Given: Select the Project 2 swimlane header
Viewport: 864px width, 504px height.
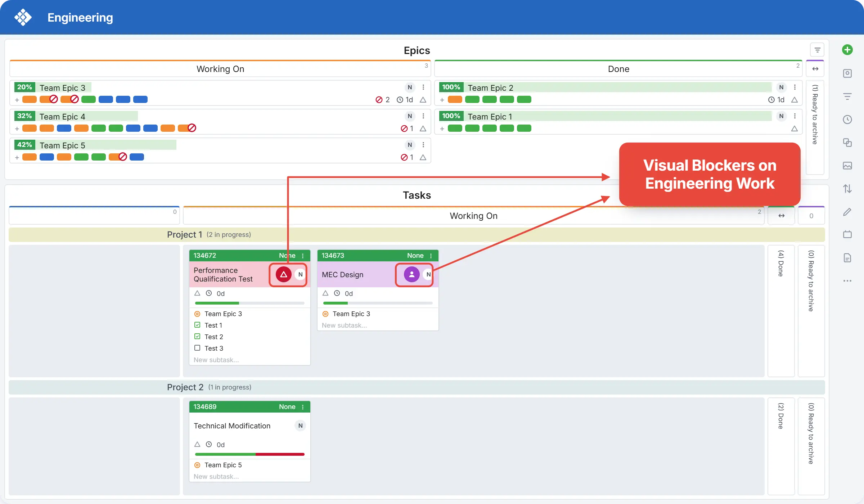Looking at the screenshot, I should [417, 387].
